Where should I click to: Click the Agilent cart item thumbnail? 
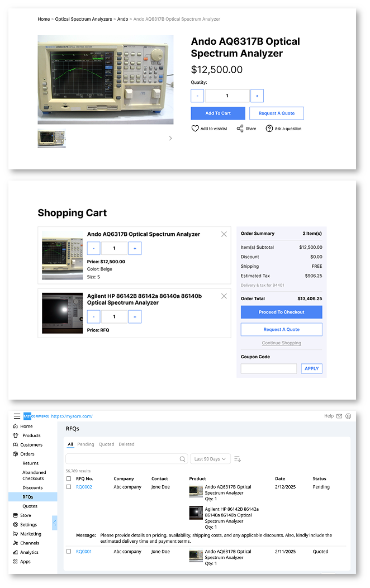[x=62, y=314]
